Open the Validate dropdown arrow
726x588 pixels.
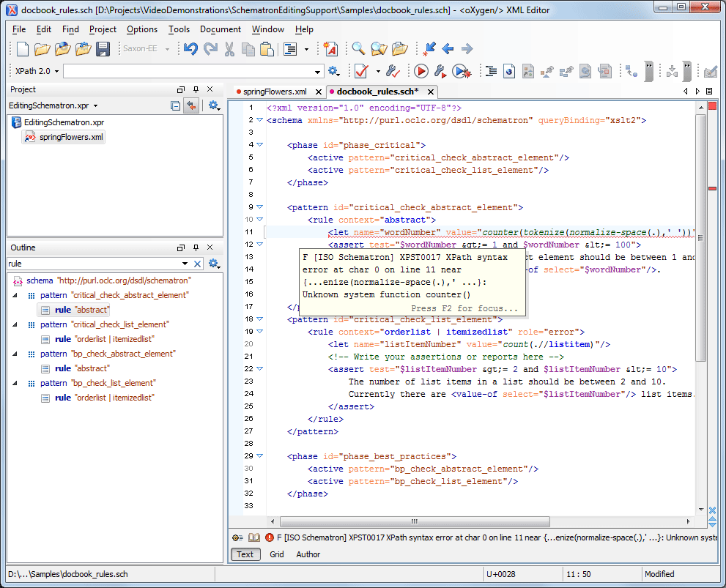click(378, 72)
